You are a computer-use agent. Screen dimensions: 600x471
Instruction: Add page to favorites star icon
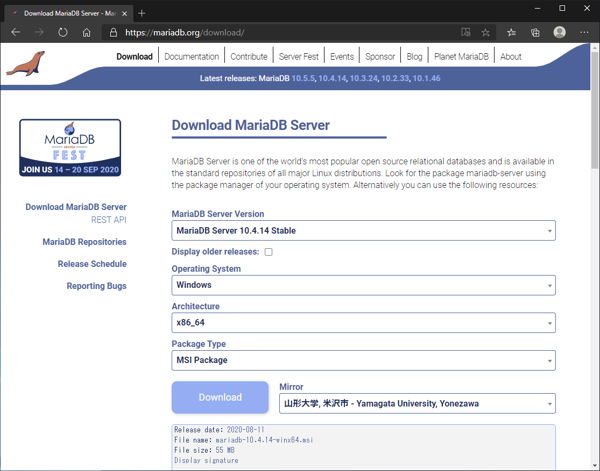point(486,33)
